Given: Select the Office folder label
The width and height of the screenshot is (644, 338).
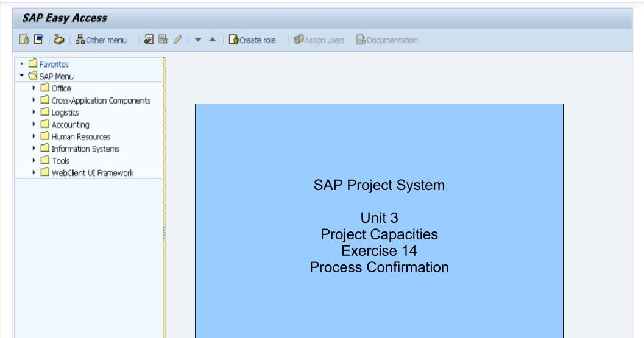Looking at the screenshot, I should coord(61,88).
